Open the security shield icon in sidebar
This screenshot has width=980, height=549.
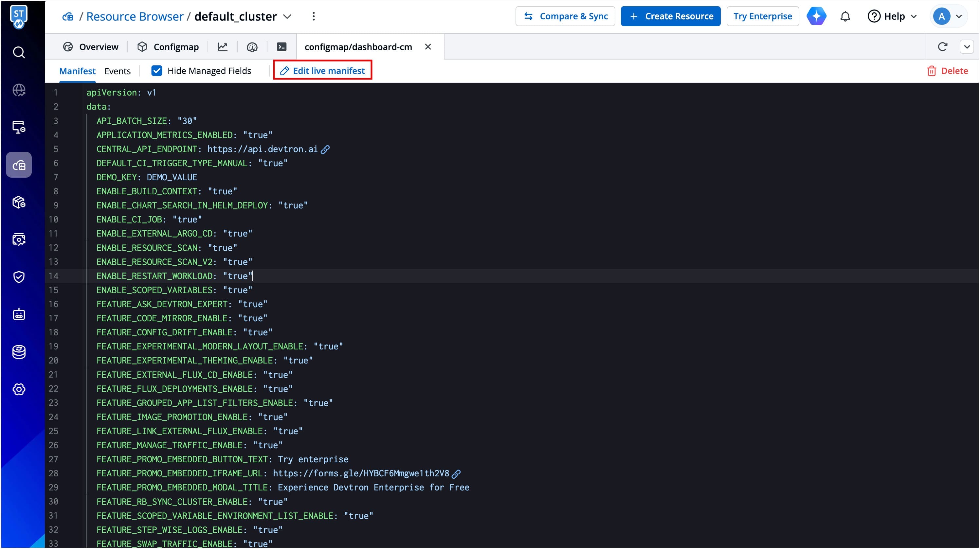point(19,277)
